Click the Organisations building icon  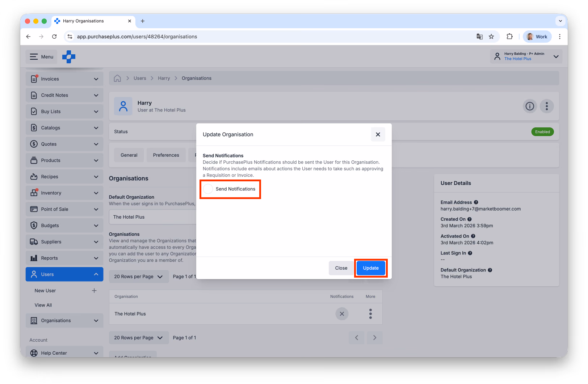pos(34,321)
